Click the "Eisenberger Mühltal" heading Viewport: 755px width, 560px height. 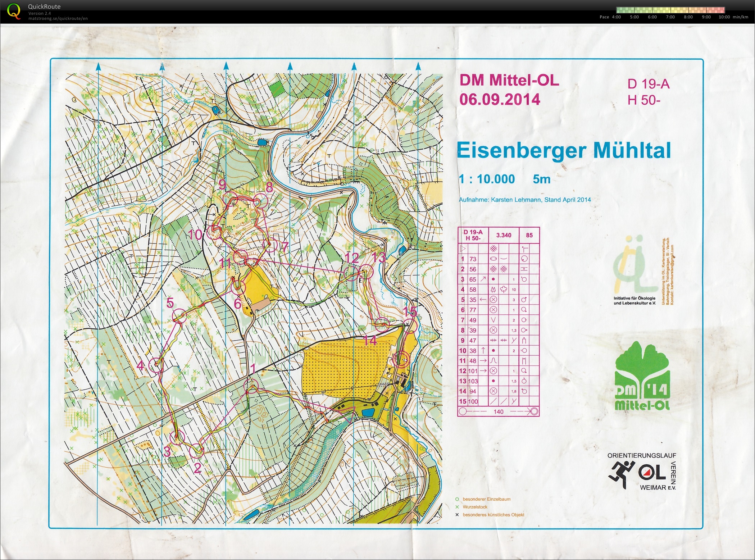point(564,150)
